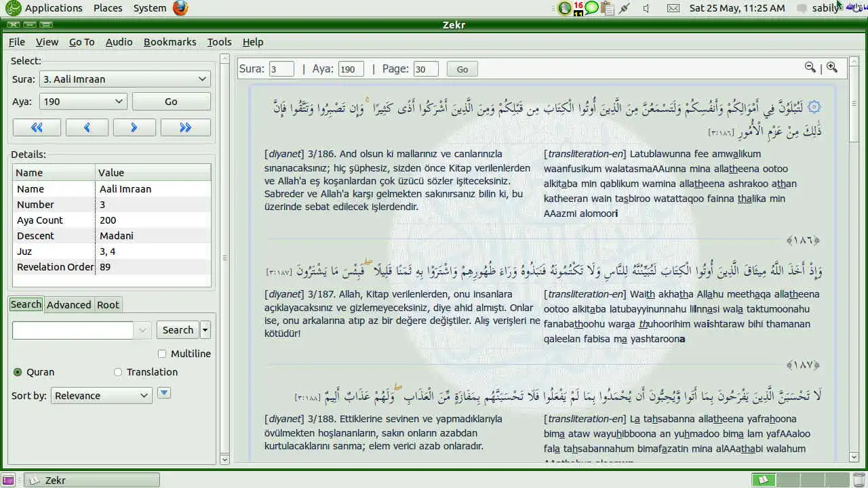868x488 pixels.
Task: Zoom out the Quran text view
Action: [x=810, y=67]
